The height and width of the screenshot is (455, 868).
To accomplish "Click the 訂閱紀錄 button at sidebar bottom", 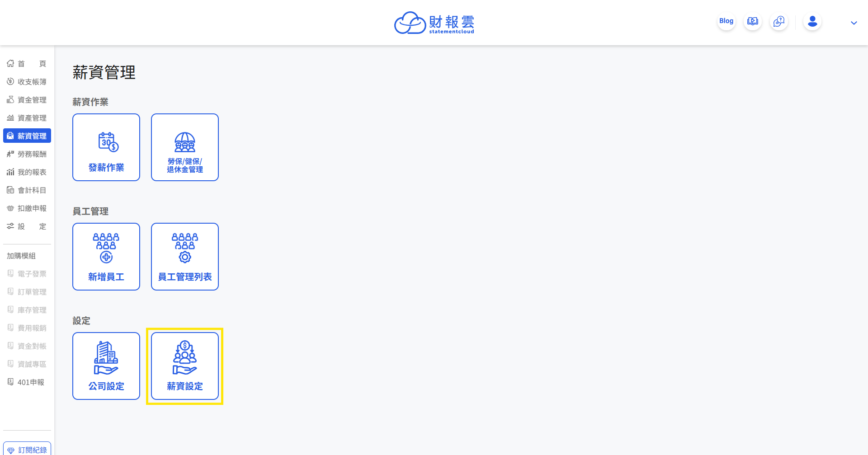I will pyautogui.click(x=27, y=449).
